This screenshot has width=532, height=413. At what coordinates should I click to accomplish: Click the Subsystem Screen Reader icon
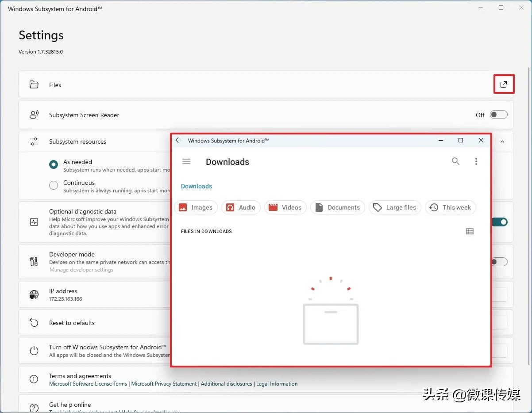pos(34,115)
